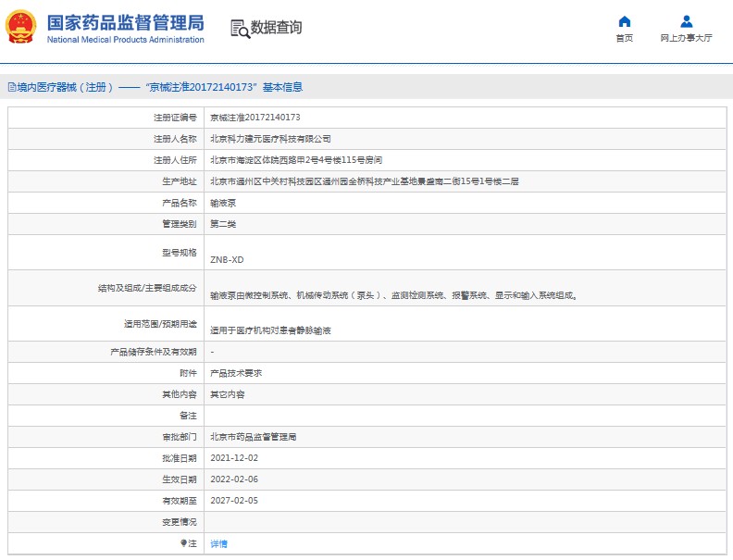The height and width of the screenshot is (560, 733).
Task: Click the 注册人住所 row label
Action: click(175, 160)
